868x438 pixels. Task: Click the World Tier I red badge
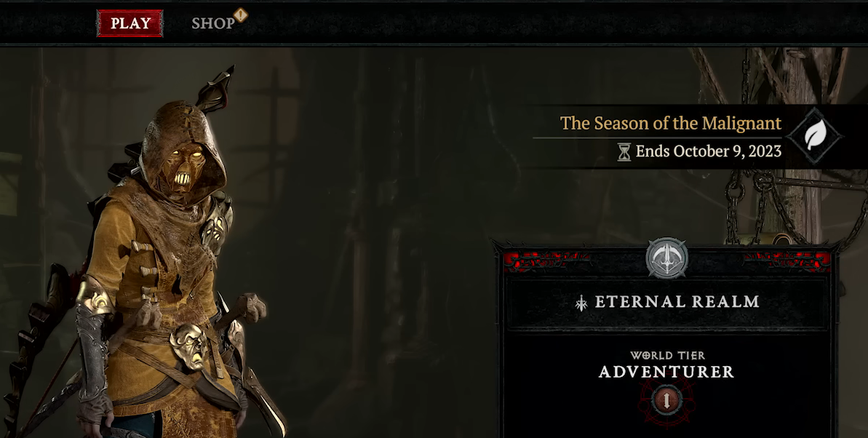(x=666, y=399)
